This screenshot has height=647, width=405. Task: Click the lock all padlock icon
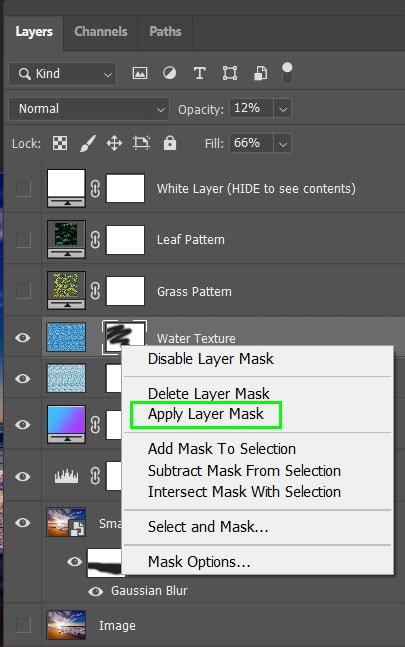tap(170, 143)
